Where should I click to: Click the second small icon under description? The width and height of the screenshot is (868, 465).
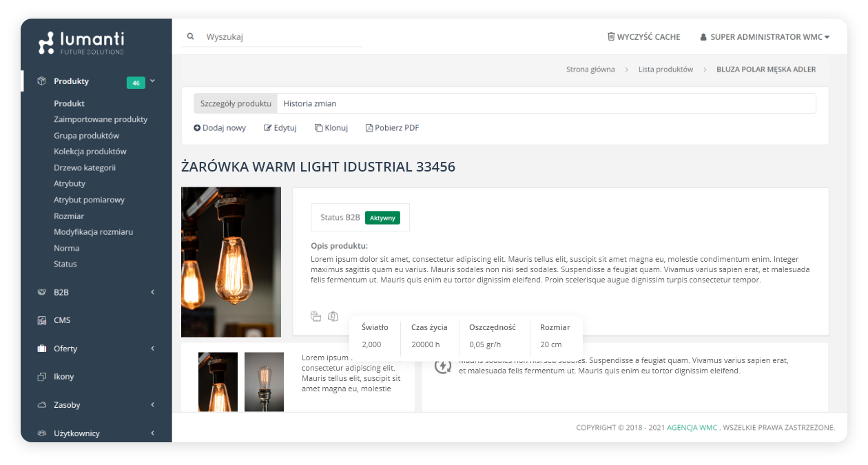click(333, 316)
